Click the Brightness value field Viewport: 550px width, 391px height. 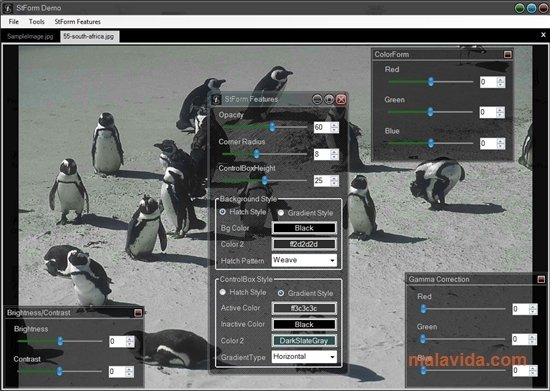(x=117, y=342)
